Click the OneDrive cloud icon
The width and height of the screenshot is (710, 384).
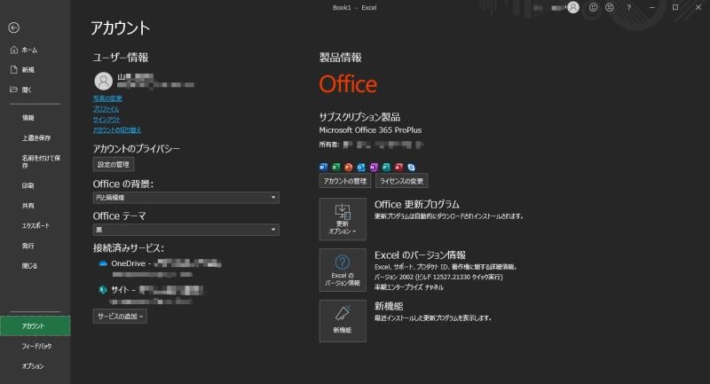[103, 264]
